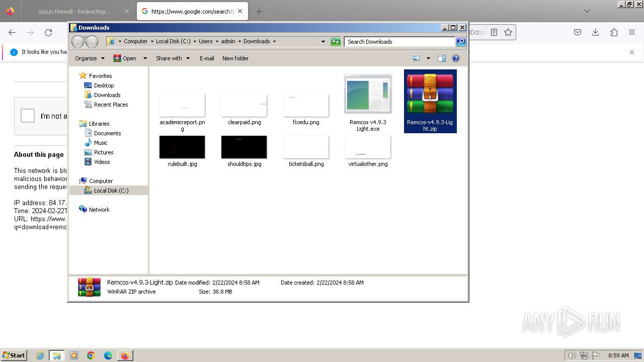Select Computer in navigation pane

click(101, 181)
